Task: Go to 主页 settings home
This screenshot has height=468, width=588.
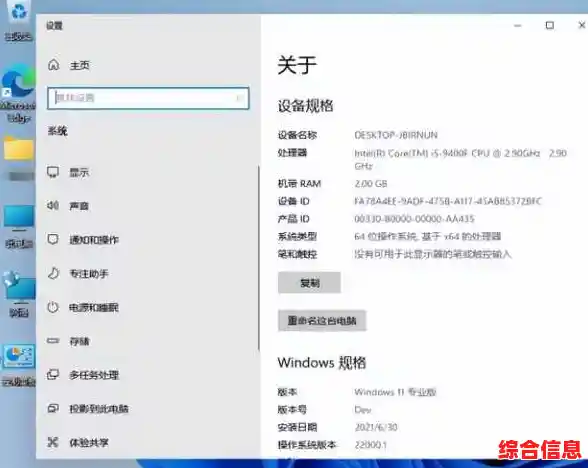Action: point(80,65)
